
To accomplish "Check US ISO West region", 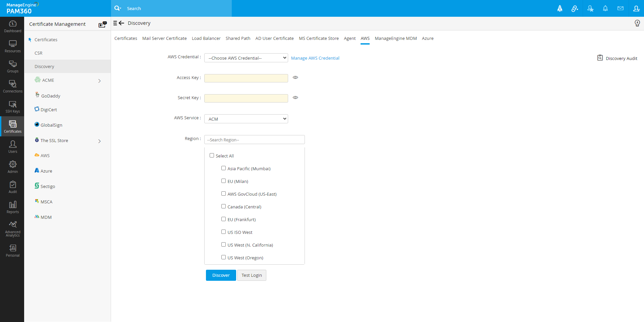I will pos(223,232).
